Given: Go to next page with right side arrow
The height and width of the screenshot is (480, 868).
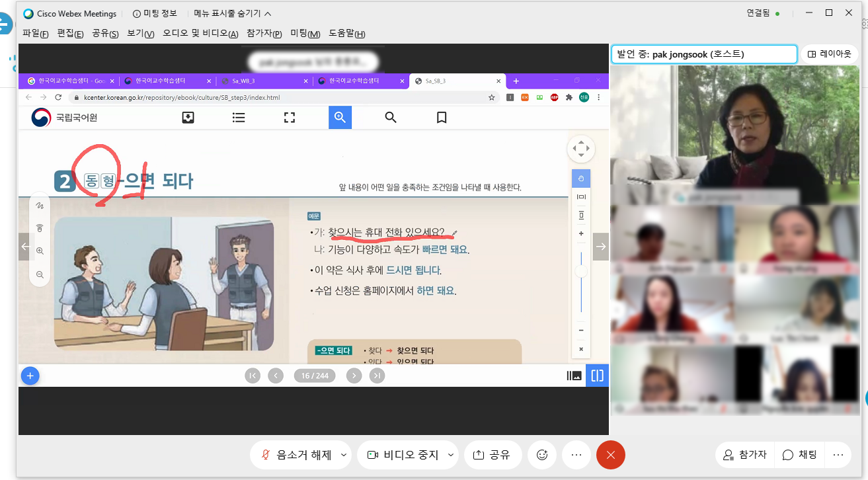Looking at the screenshot, I should point(600,247).
